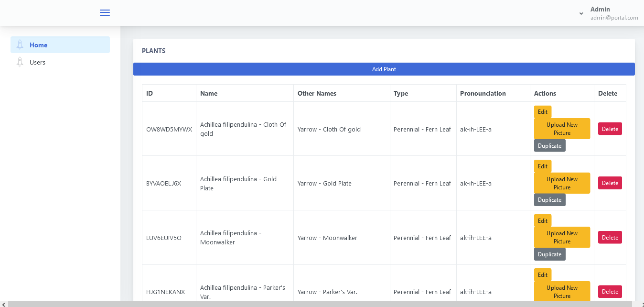Edit the Gold Plate plant row
644x307 pixels.
tap(542, 166)
